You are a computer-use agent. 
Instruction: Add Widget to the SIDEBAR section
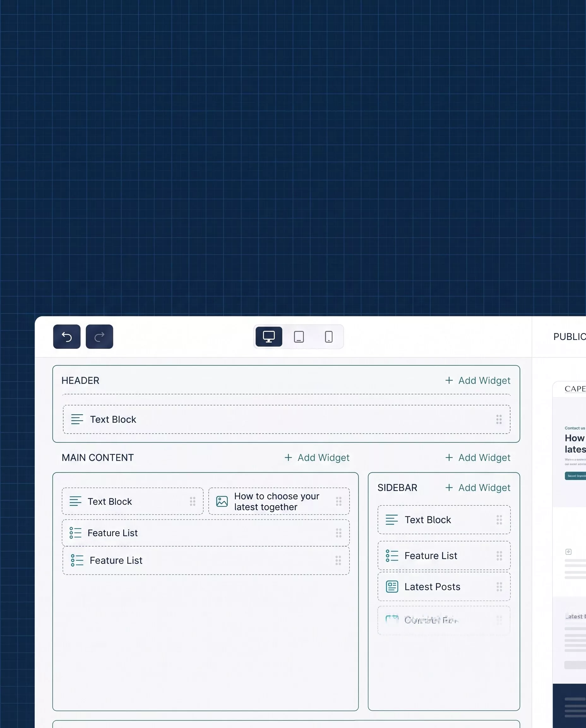coord(478,488)
